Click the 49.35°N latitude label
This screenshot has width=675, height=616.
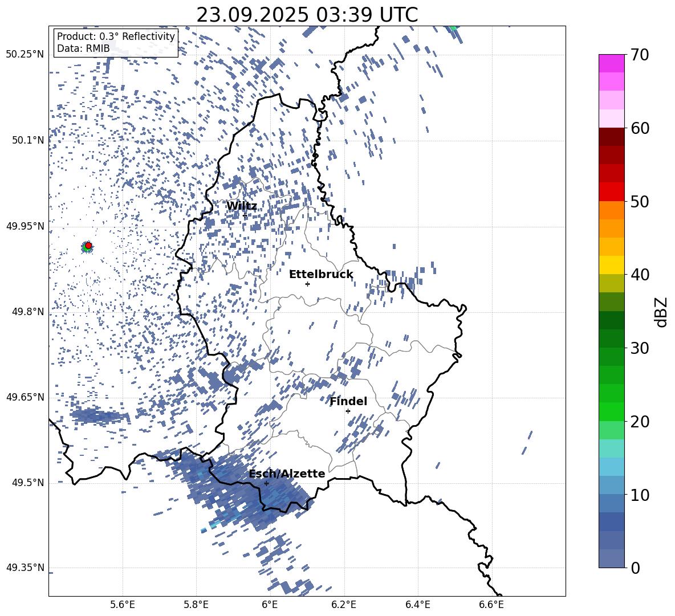[25, 568]
